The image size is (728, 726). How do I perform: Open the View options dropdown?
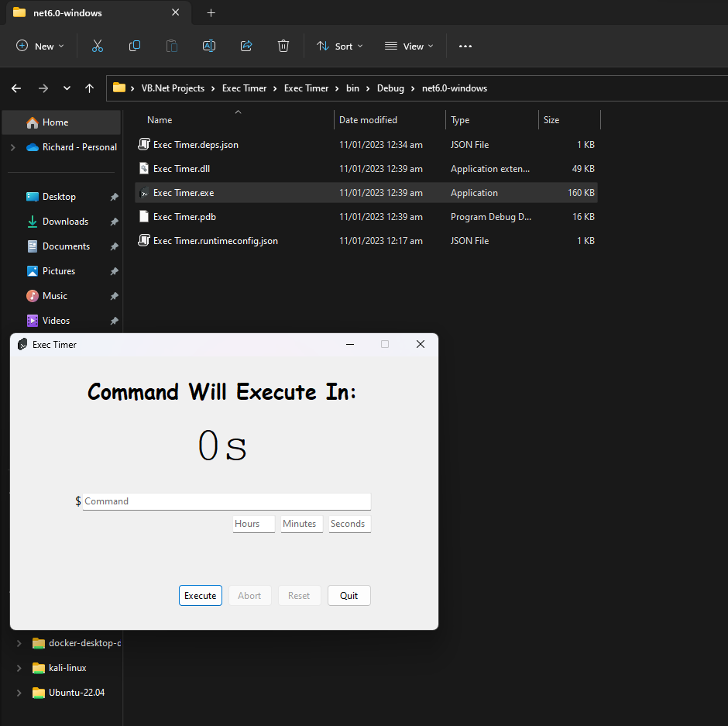pos(408,46)
